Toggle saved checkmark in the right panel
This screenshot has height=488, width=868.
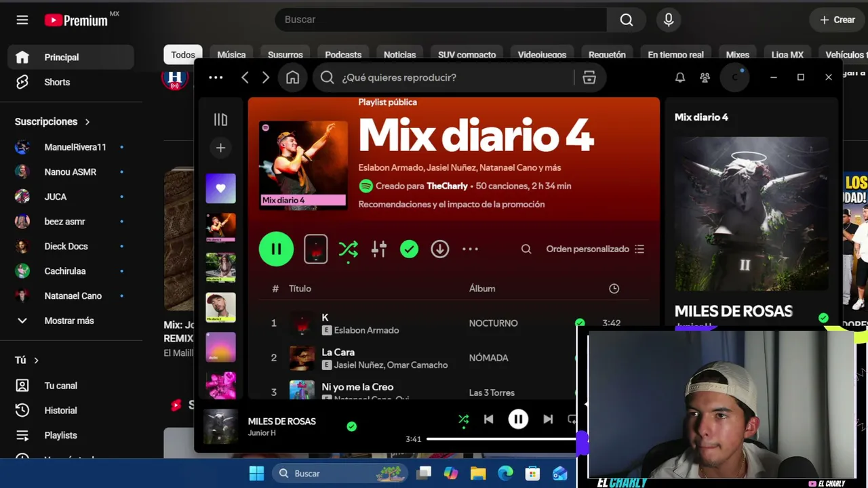coord(823,317)
